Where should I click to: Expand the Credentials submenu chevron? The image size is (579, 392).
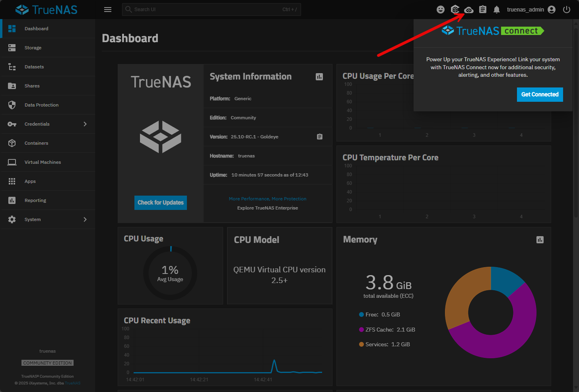[x=85, y=124]
